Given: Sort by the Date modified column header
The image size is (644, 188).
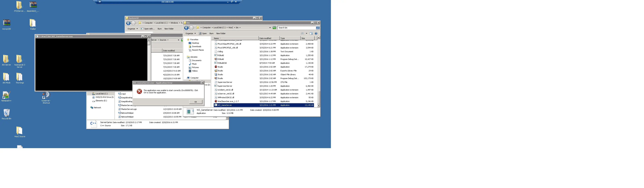Looking at the screenshot, I should [x=269, y=38].
